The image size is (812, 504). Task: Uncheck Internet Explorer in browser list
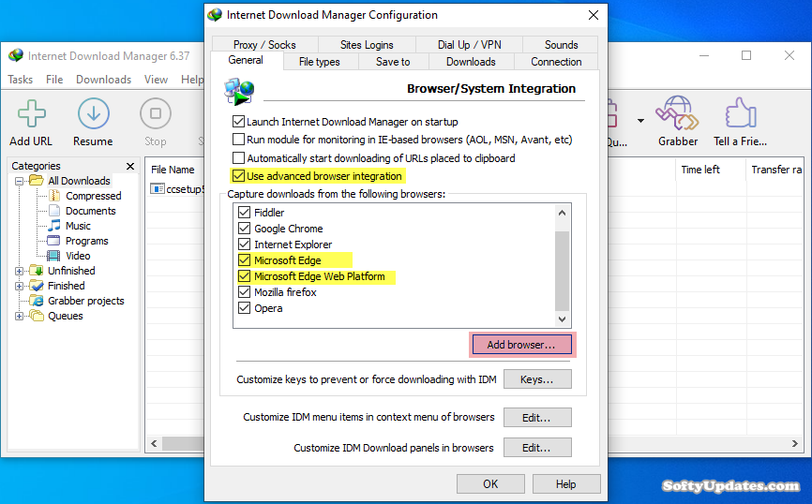(244, 245)
